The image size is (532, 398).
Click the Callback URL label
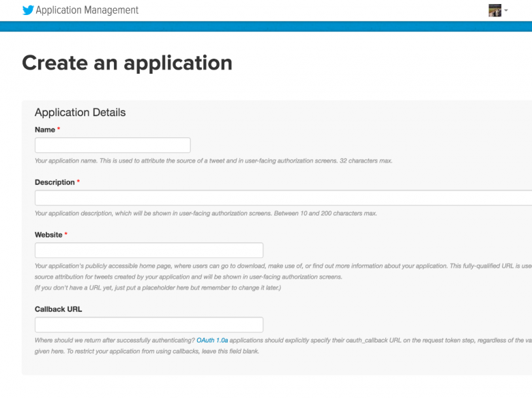click(x=58, y=309)
